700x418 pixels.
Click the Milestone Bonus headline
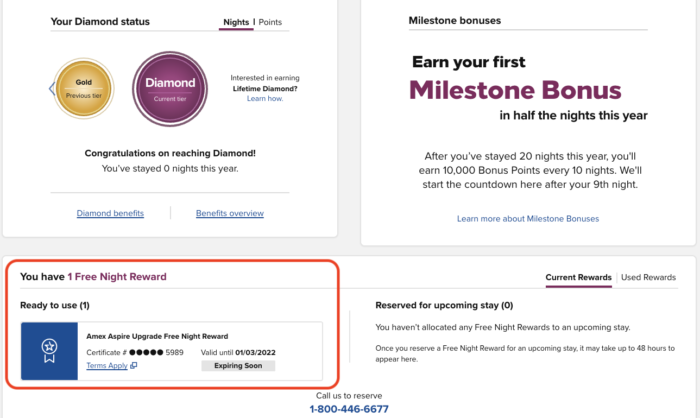click(515, 90)
